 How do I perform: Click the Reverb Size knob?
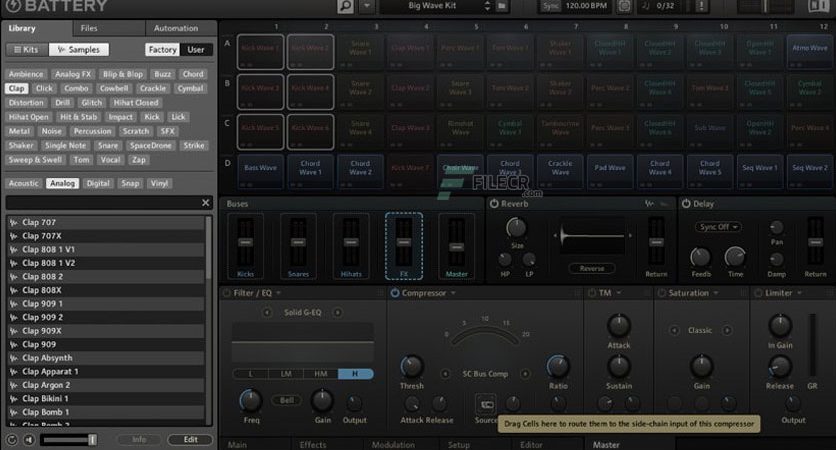tap(516, 228)
